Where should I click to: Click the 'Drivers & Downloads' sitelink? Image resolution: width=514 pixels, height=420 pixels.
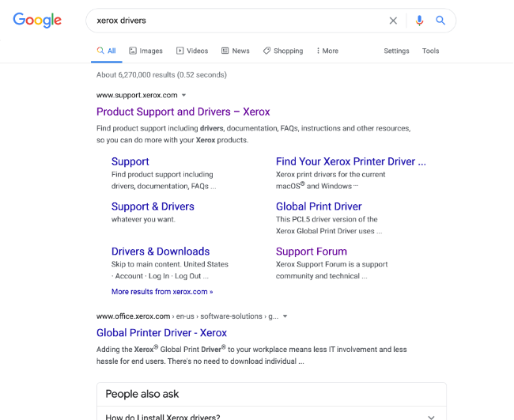click(x=161, y=252)
